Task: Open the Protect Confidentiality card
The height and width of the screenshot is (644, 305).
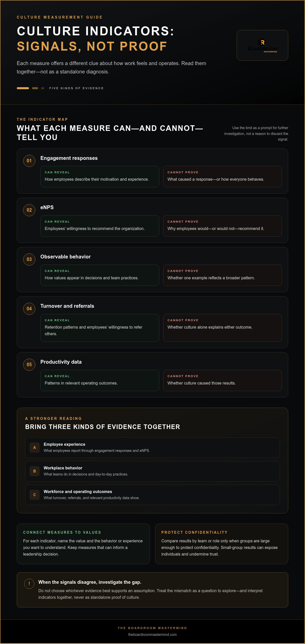Action: tap(222, 544)
